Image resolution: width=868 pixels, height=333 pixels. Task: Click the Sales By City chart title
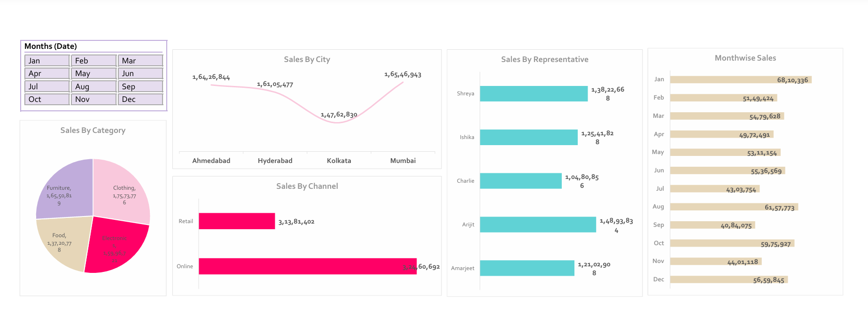[x=306, y=59]
